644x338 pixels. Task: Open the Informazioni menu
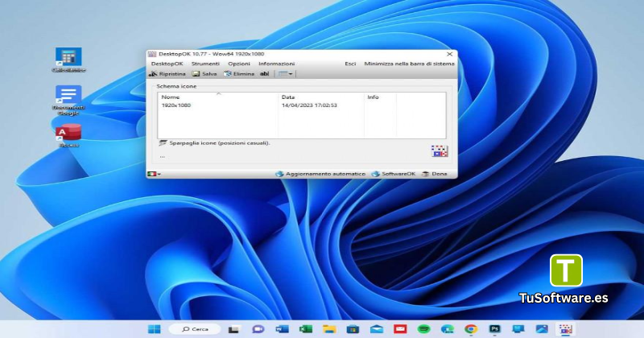pyautogui.click(x=276, y=64)
